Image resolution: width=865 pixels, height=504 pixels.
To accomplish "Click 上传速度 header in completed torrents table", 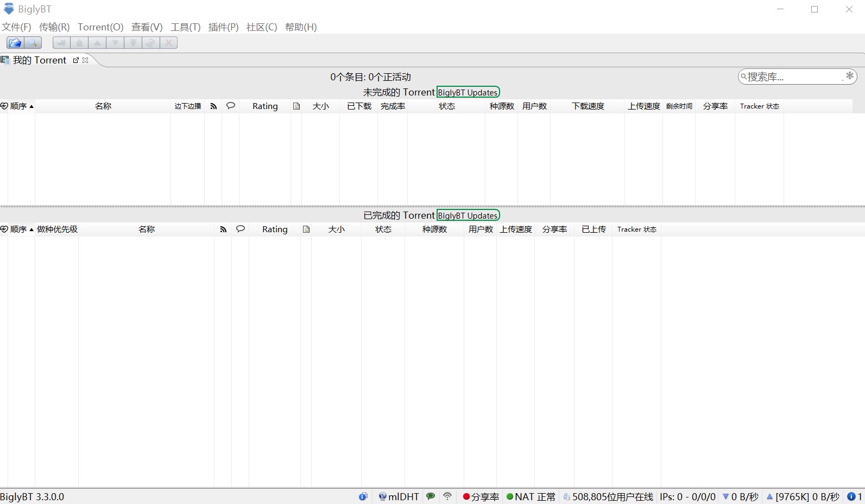I will [516, 229].
